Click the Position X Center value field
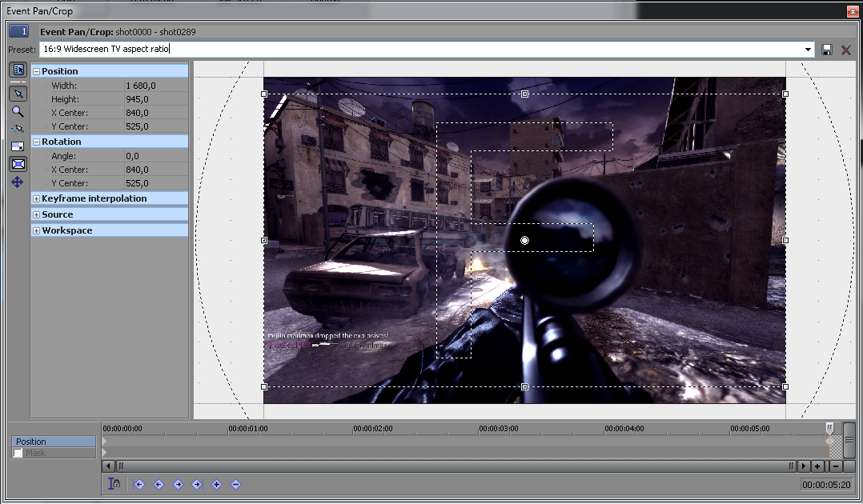863x504 pixels. pos(156,113)
